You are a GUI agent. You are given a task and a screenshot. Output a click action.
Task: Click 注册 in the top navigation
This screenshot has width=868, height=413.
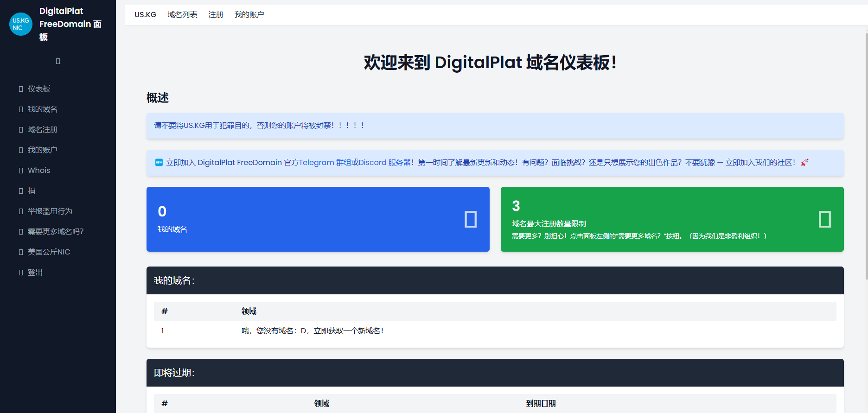216,15
